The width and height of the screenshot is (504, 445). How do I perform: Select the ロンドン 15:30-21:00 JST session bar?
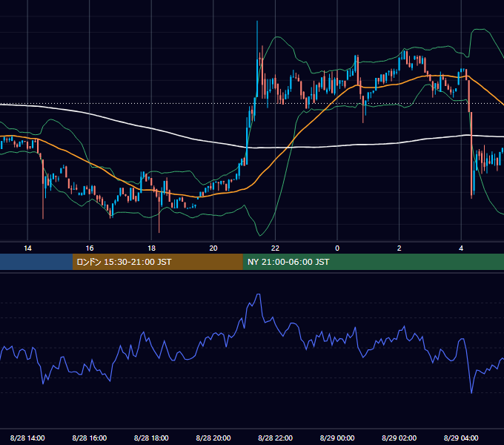coord(157,262)
